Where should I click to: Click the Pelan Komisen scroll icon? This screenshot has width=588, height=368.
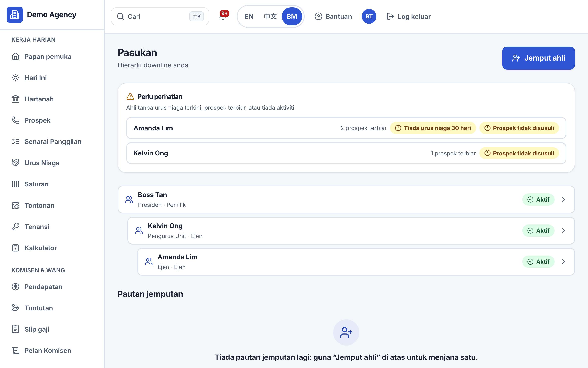click(x=16, y=350)
